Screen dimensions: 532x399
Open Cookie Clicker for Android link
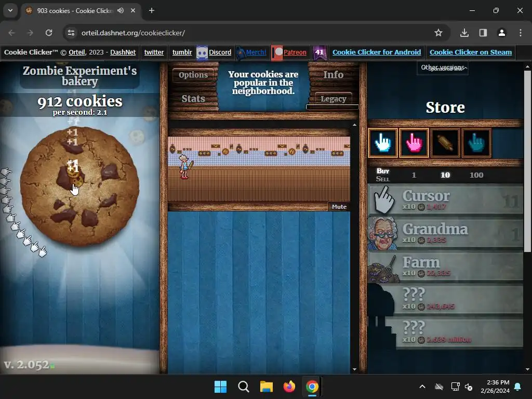[x=377, y=52]
